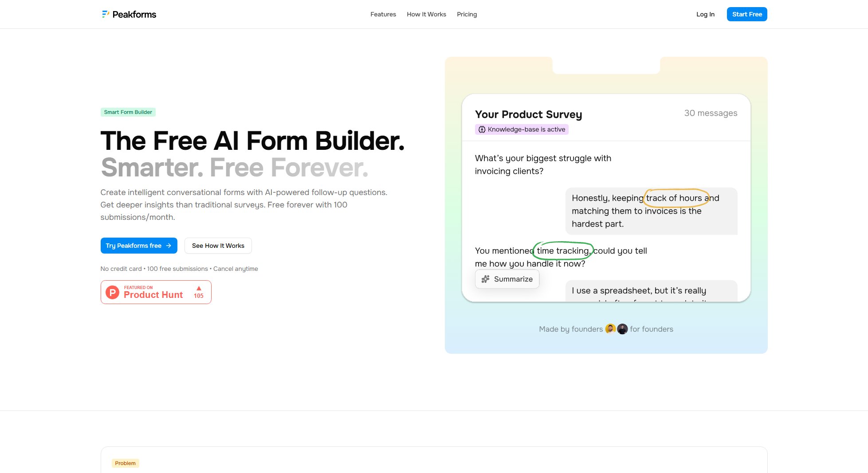The height and width of the screenshot is (473, 868).
Task: Open the Features navigation item
Action: click(x=383, y=14)
